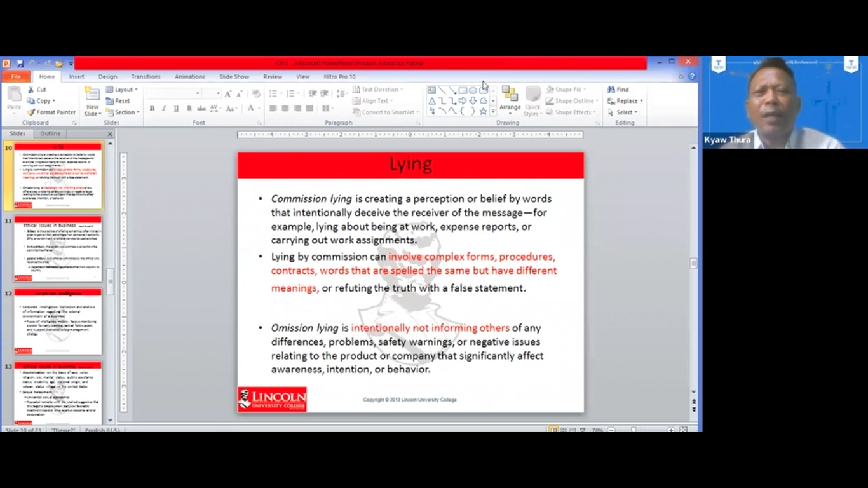This screenshot has width=868, height=488.
Task: Open the Layout dropdown
Action: click(121, 90)
